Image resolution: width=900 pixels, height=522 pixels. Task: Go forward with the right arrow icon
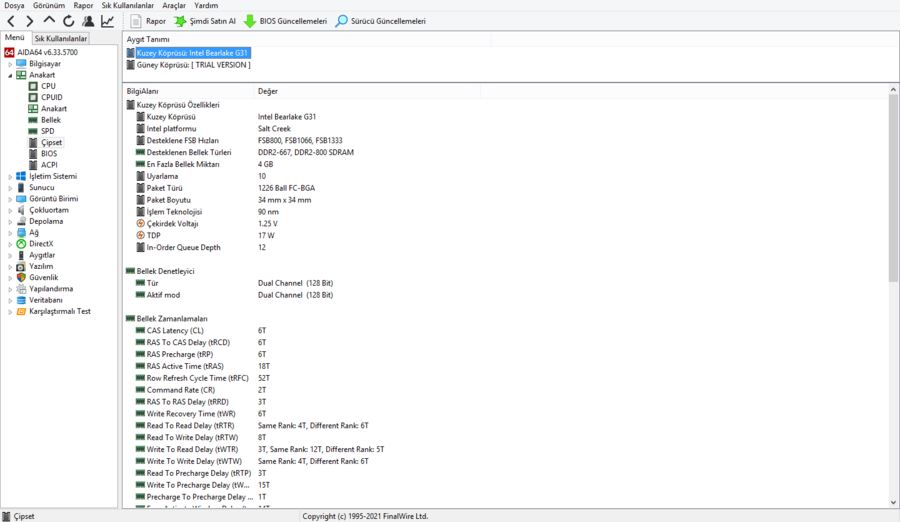click(30, 21)
